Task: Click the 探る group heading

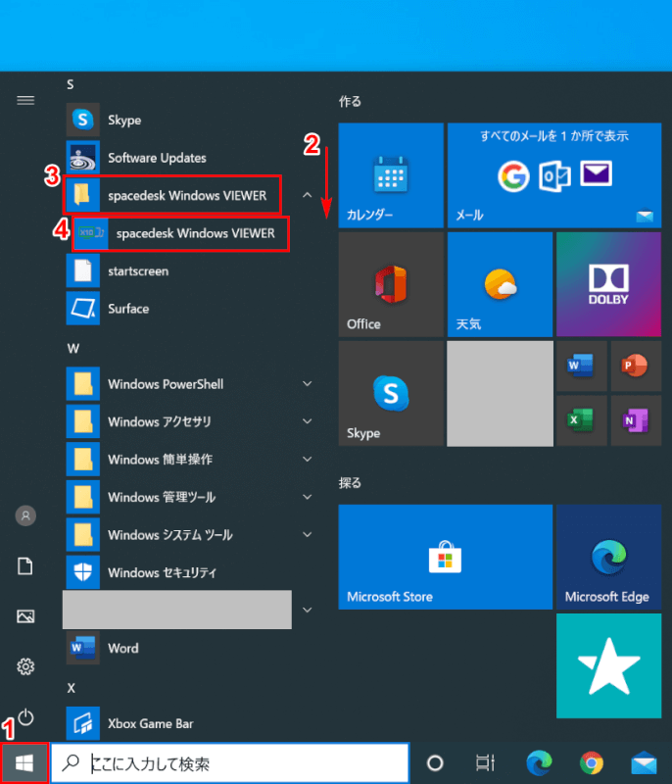Action: (350, 483)
